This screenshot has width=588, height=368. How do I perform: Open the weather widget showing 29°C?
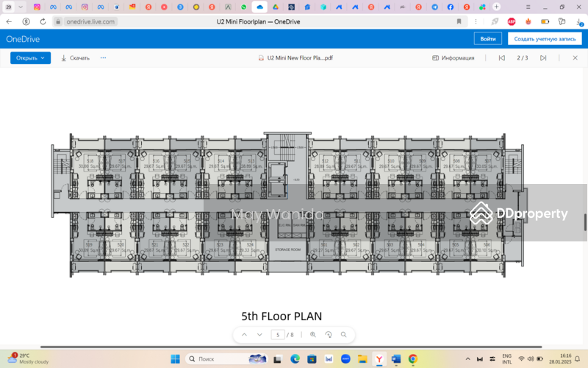coord(28,358)
